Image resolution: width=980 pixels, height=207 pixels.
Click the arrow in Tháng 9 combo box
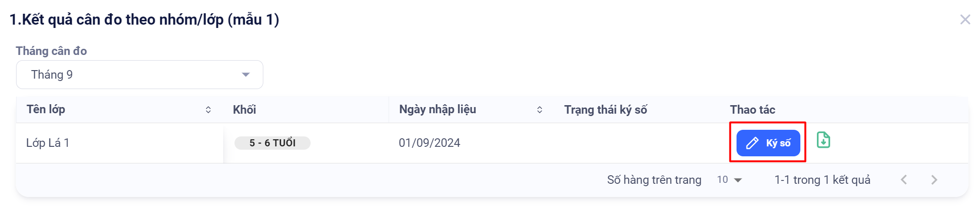pyautogui.click(x=245, y=75)
